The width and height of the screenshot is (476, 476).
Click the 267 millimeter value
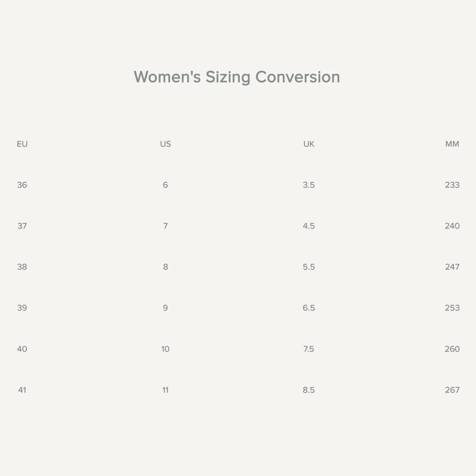click(452, 390)
